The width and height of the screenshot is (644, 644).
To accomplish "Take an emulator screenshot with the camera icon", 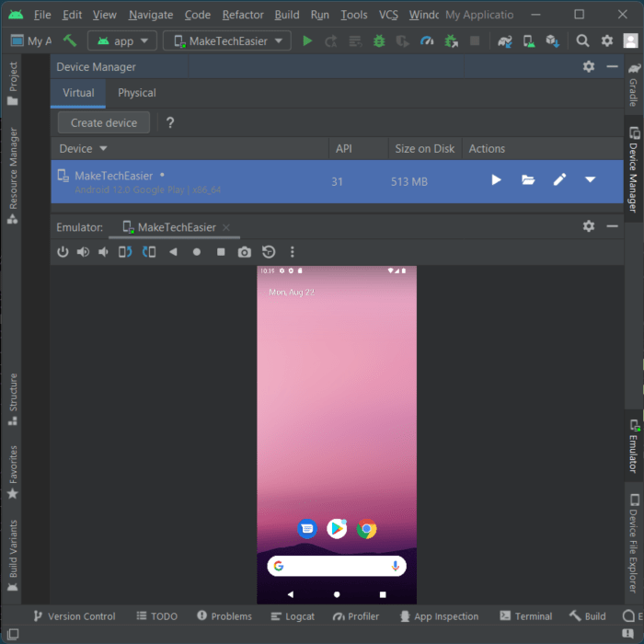I will (245, 252).
